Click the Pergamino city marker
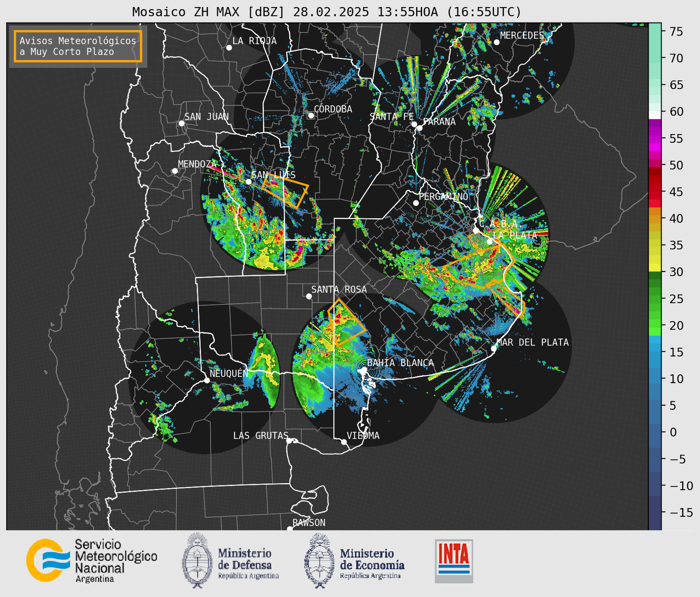The width and height of the screenshot is (700, 597). pos(416,203)
